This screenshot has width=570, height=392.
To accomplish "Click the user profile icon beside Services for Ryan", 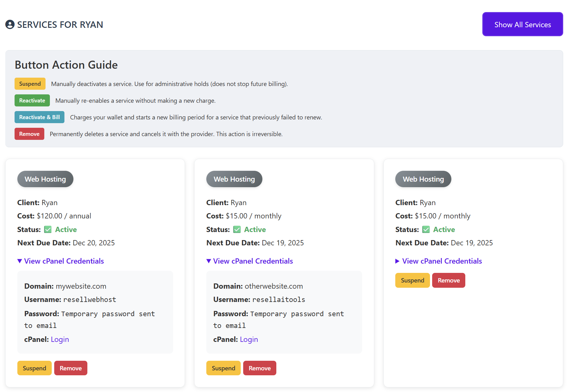I will 10,24.
